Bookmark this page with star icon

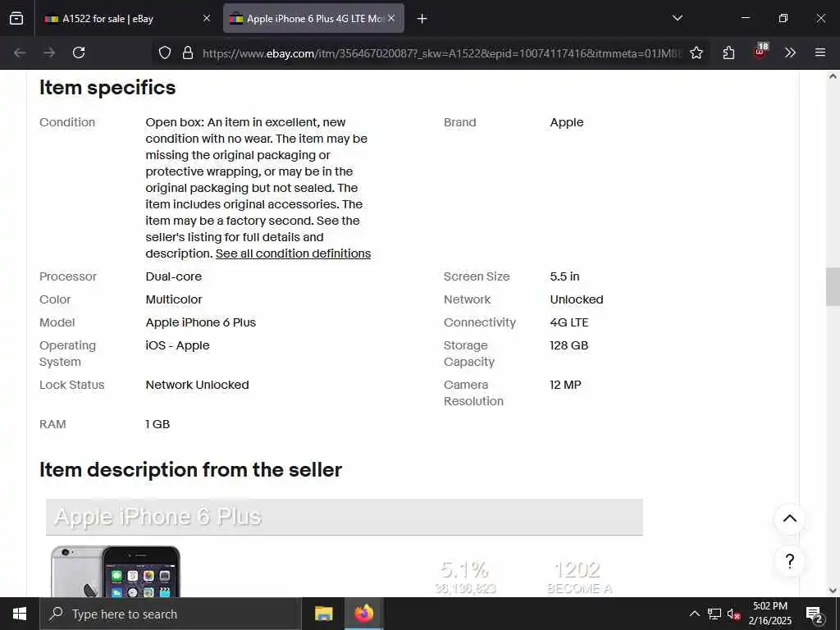[696, 52]
